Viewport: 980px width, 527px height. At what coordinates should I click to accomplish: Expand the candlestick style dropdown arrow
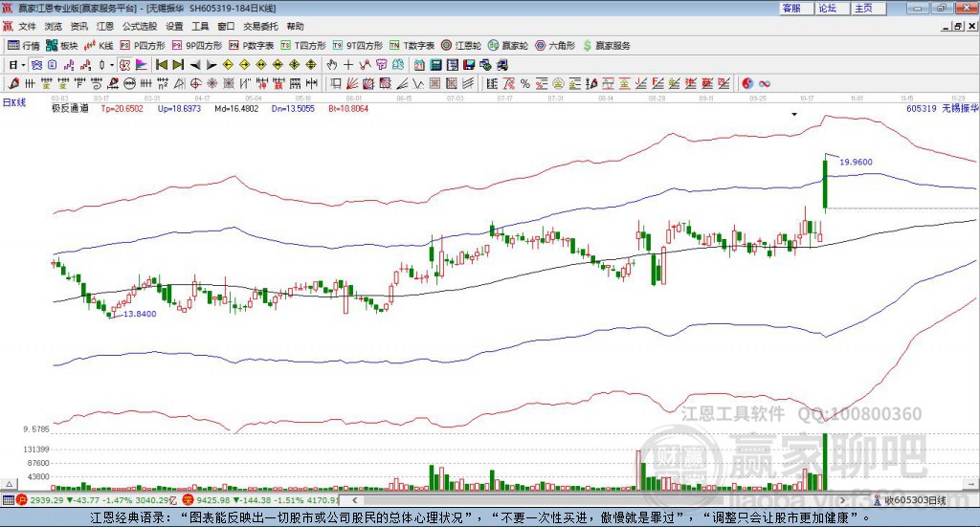[112, 65]
